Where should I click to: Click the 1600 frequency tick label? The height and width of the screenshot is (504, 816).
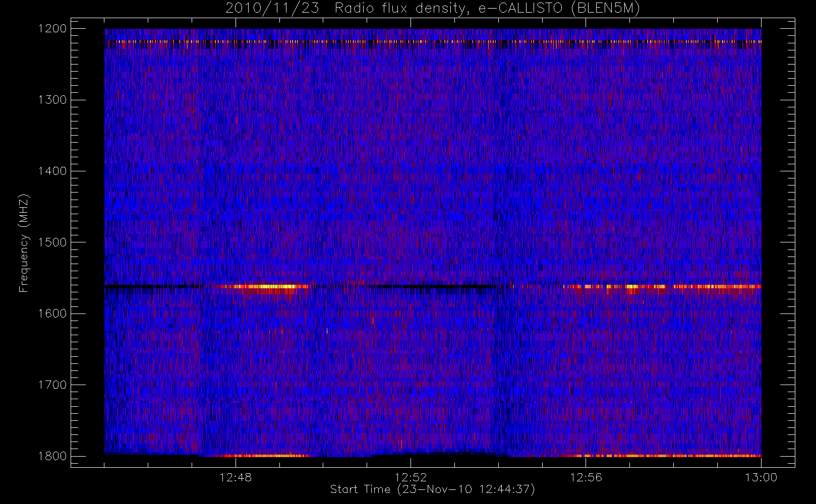pos(52,313)
